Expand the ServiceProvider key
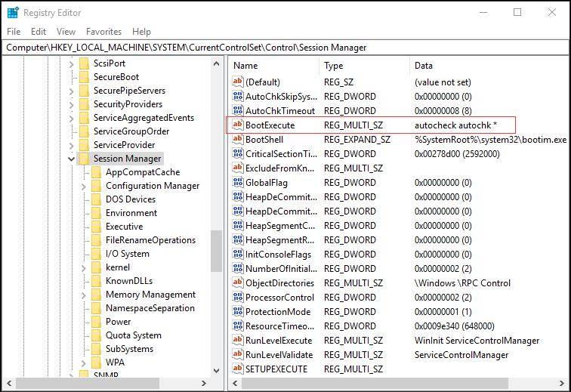 click(x=71, y=146)
